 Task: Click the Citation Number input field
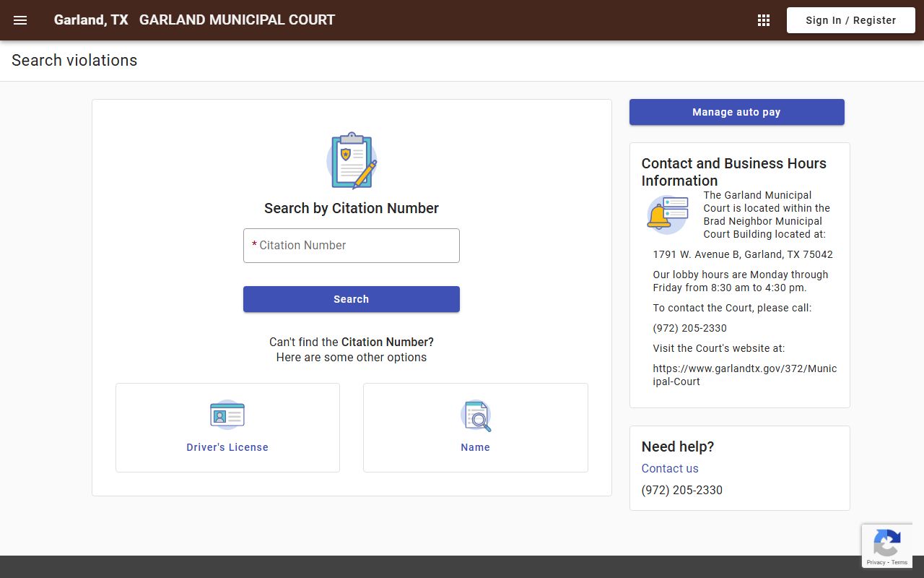pos(352,246)
